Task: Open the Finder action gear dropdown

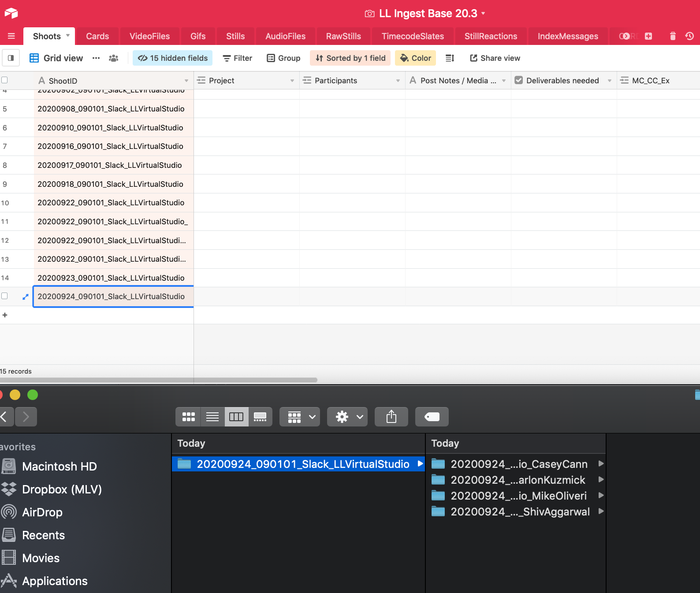Action: point(347,417)
